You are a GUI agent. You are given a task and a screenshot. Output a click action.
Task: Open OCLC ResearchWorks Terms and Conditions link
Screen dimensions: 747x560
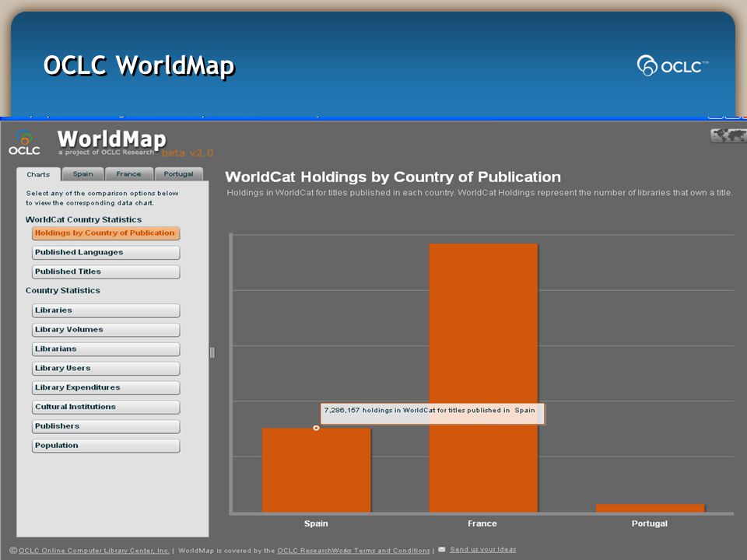tap(353, 551)
